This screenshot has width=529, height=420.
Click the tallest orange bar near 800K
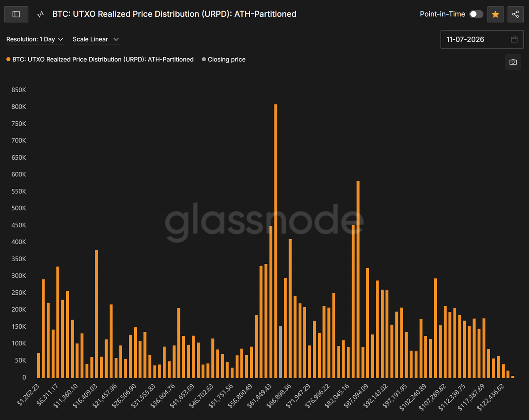[x=276, y=241]
